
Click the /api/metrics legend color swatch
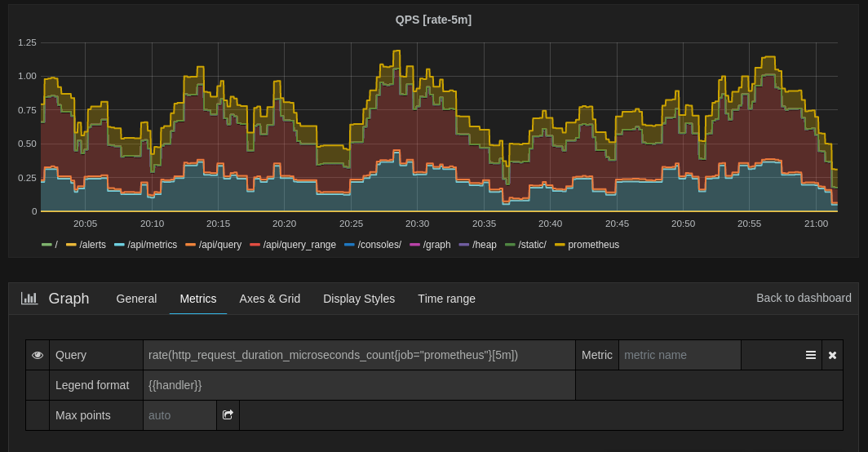[119, 245]
